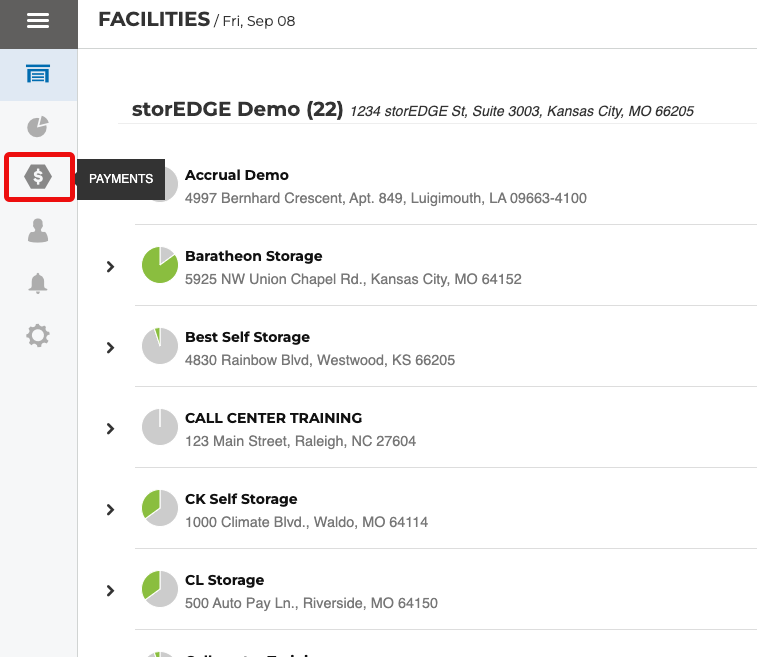Click CK Self Storage occupancy pie
Screen dimensions: 757x657
click(160, 508)
